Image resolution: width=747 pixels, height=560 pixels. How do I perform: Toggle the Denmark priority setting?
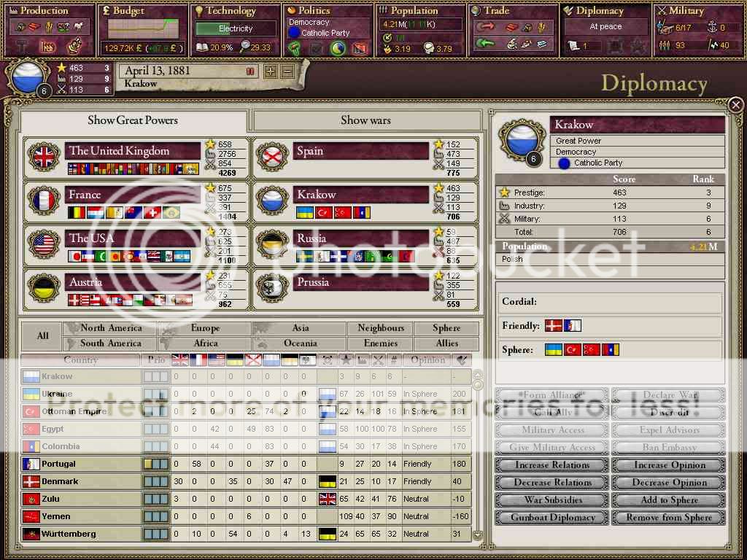click(x=155, y=481)
